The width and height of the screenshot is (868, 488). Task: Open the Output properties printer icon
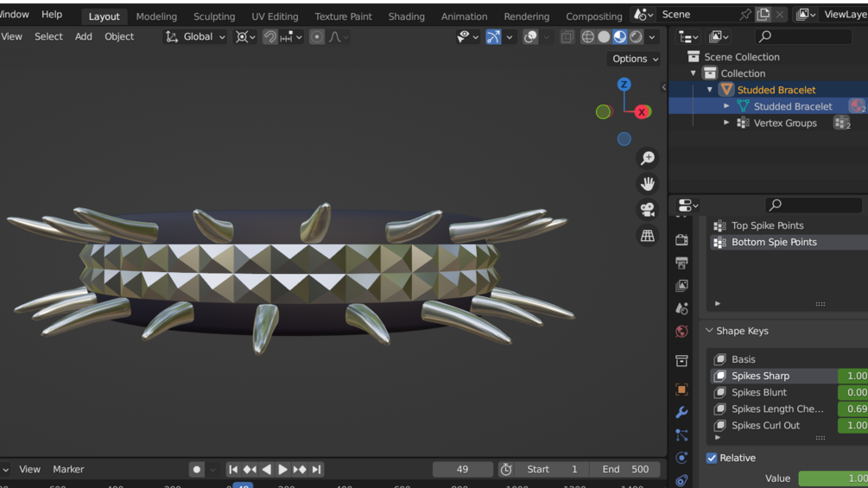pyautogui.click(x=681, y=263)
